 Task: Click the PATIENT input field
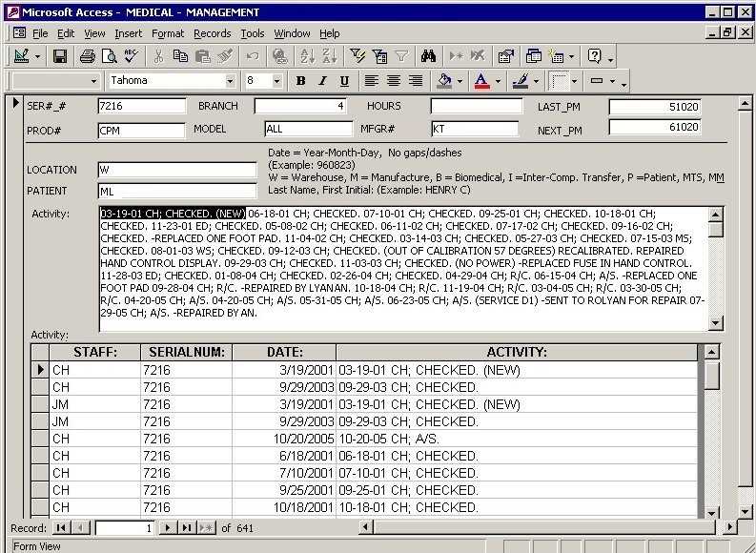(176, 191)
